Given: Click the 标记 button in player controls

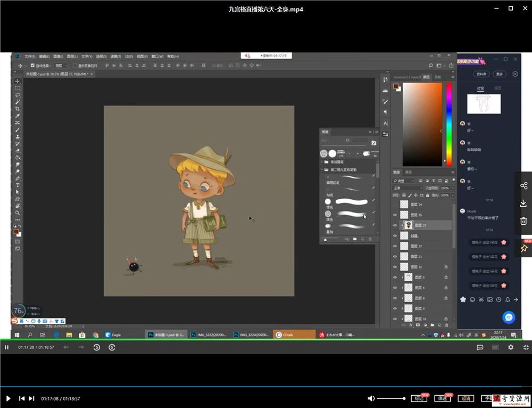Looking at the screenshot, I should click(x=419, y=398).
